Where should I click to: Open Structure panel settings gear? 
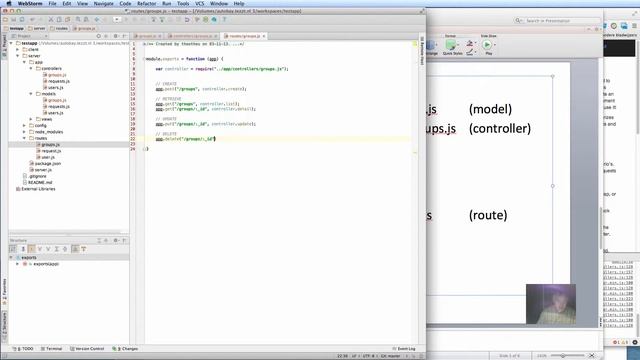tap(116, 241)
